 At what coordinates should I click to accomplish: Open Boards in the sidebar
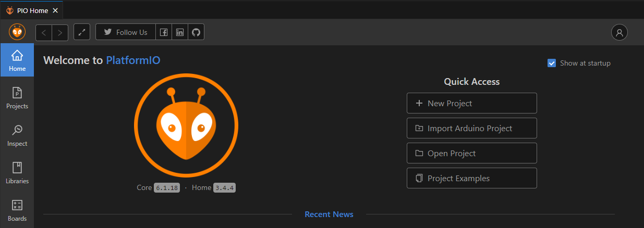pos(17,210)
